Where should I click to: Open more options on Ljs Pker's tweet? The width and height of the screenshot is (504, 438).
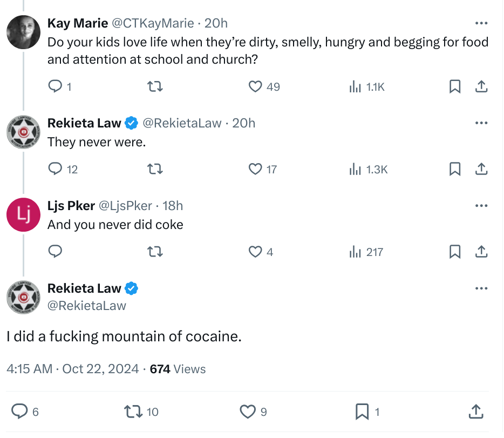point(481,205)
